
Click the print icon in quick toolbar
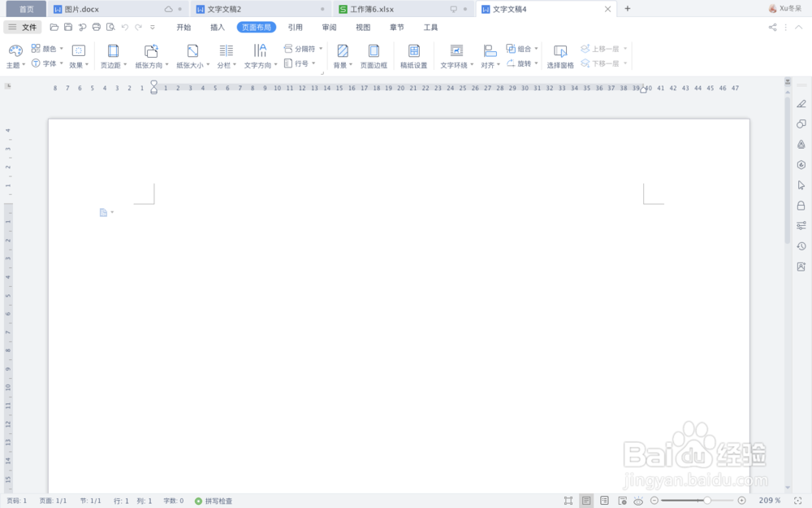coord(97,27)
